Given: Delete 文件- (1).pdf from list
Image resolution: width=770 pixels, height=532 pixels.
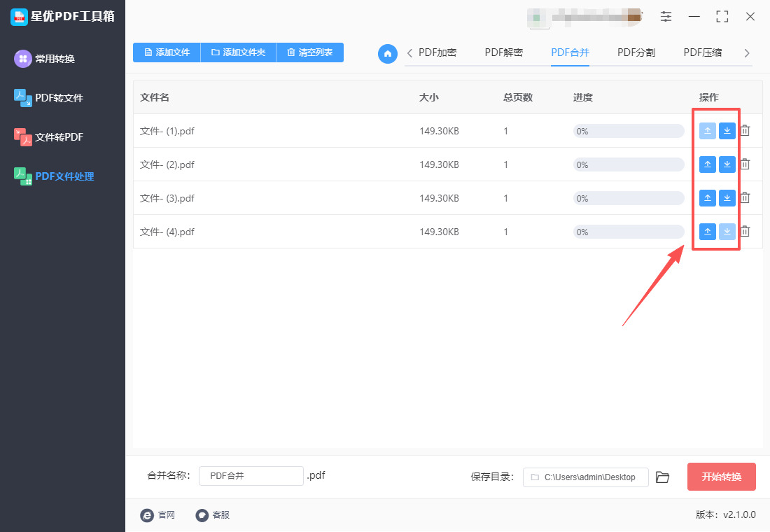Looking at the screenshot, I should click(x=745, y=131).
